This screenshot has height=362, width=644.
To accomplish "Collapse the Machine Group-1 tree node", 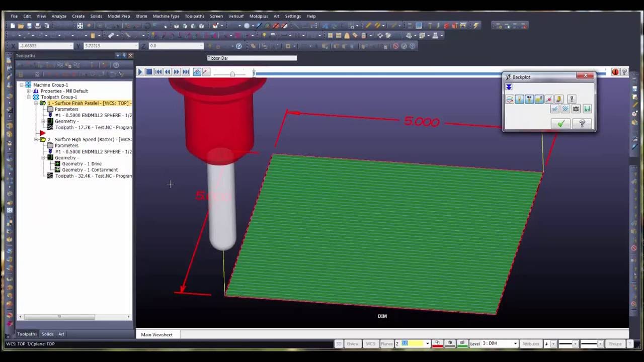I will coord(22,85).
